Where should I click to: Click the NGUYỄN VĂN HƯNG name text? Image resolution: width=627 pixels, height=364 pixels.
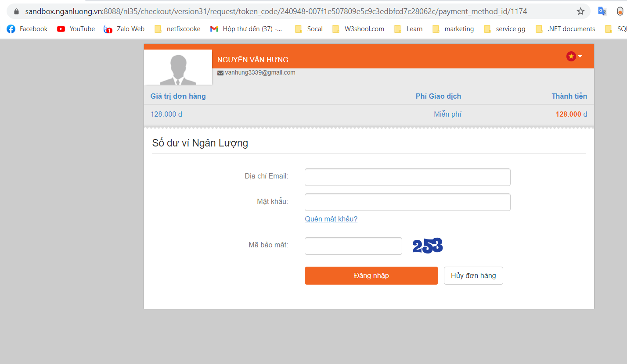[253, 60]
